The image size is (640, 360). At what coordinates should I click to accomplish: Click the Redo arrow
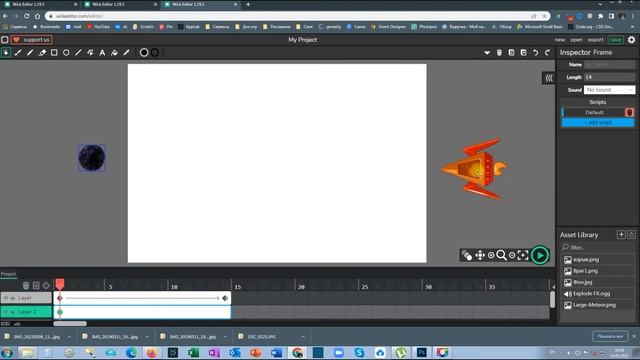coord(547,53)
